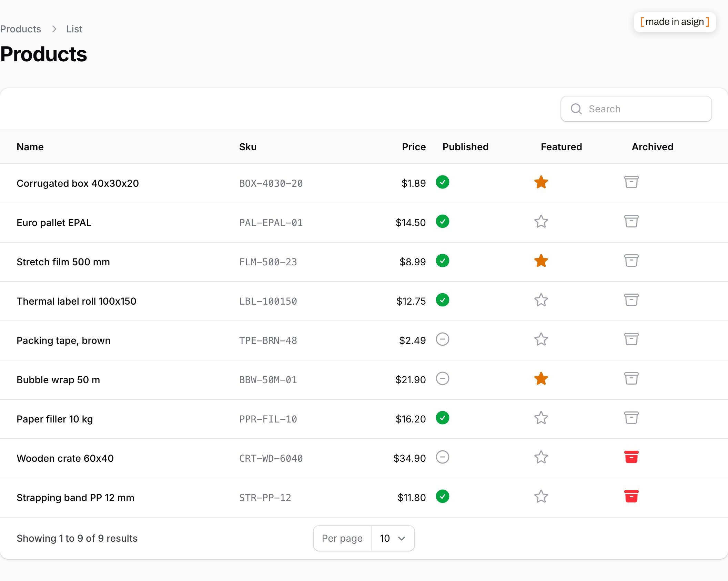The width and height of the screenshot is (728, 581).
Task: Click the published checkmark in Euro pallet EPAL row
Action: [x=442, y=221]
